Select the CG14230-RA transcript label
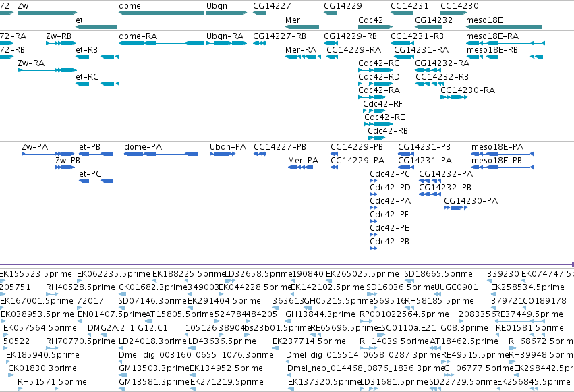574x392 pixels. tap(467, 90)
